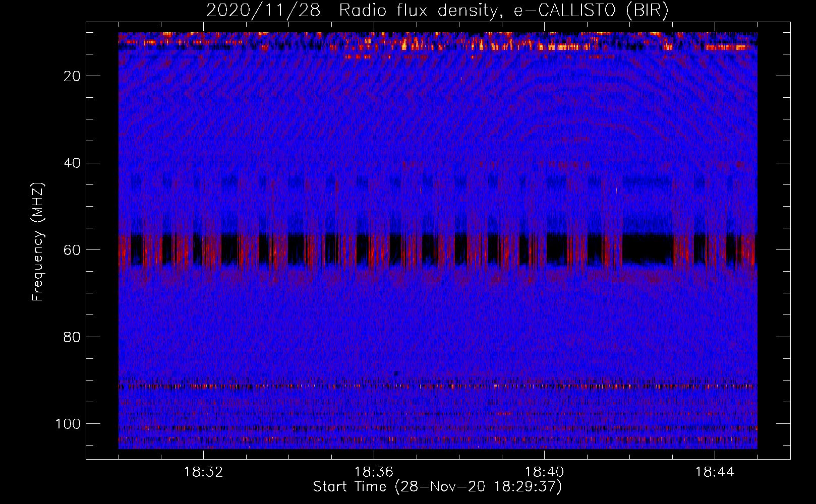Image resolution: width=816 pixels, height=504 pixels.
Task: Click the 60 frequency tick label
Action: tap(73, 250)
